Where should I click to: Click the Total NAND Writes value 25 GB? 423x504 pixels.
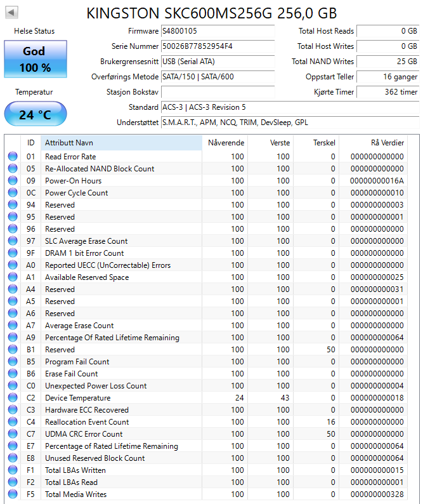click(388, 62)
